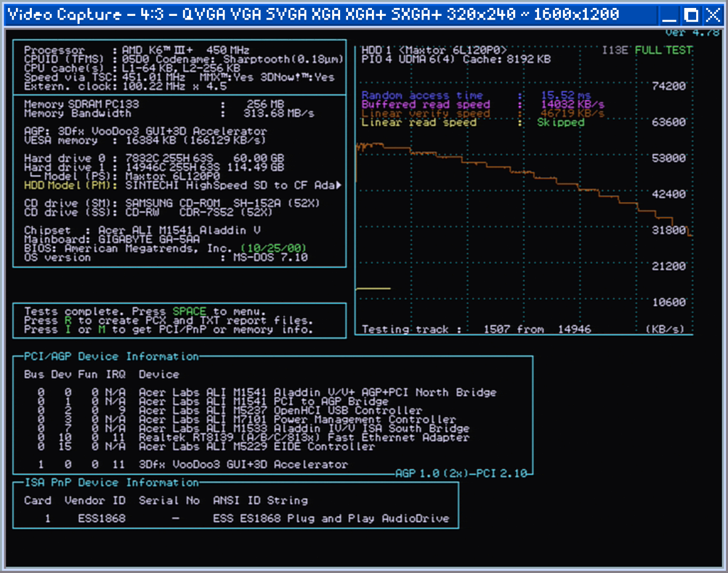Minimize the Video Capture window

pyautogui.click(x=670, y=15)
